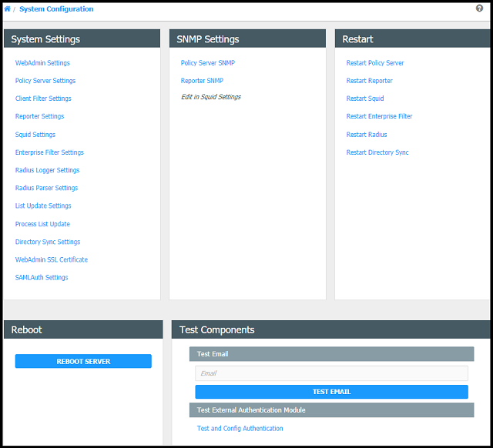Click the Test Email button
This screenshot has width=493, height=448.
click(331, 392)
